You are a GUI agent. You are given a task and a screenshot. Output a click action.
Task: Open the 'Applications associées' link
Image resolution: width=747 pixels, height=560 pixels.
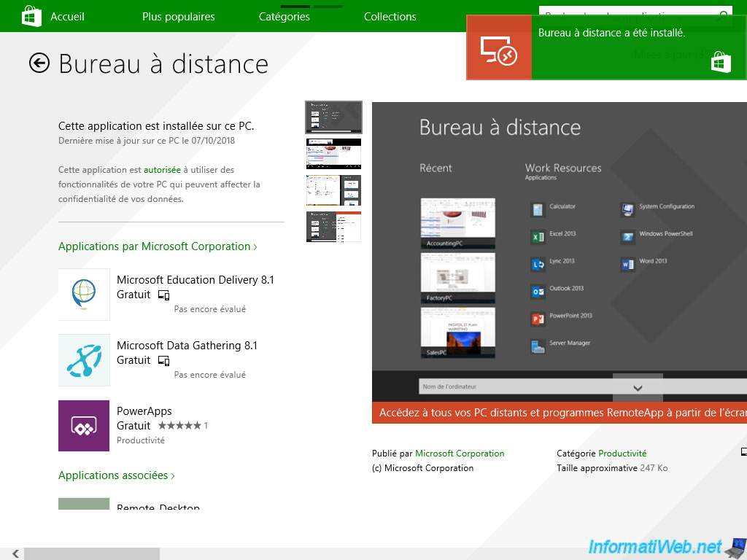[117, 475]
